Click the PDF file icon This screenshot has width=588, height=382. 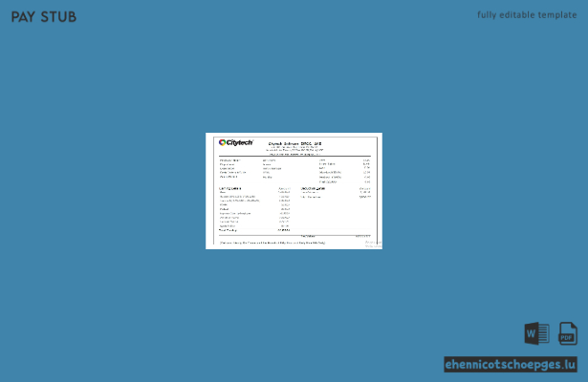568,333
